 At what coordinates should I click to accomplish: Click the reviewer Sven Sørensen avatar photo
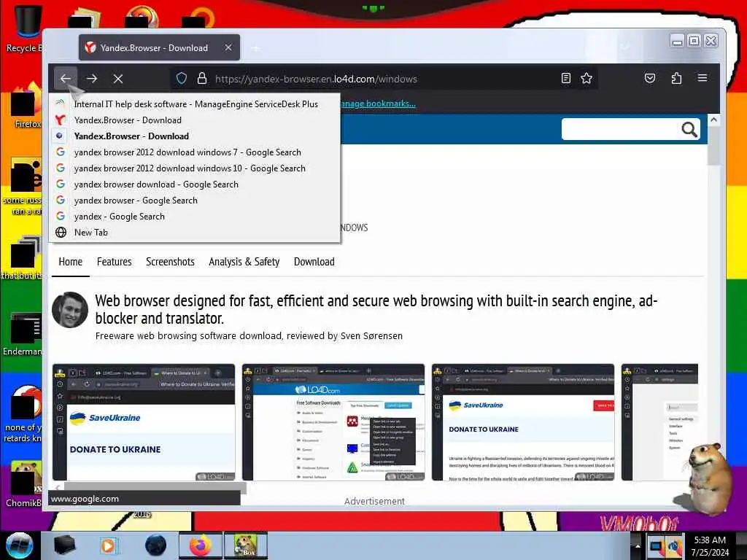click(x=70, y=309)
